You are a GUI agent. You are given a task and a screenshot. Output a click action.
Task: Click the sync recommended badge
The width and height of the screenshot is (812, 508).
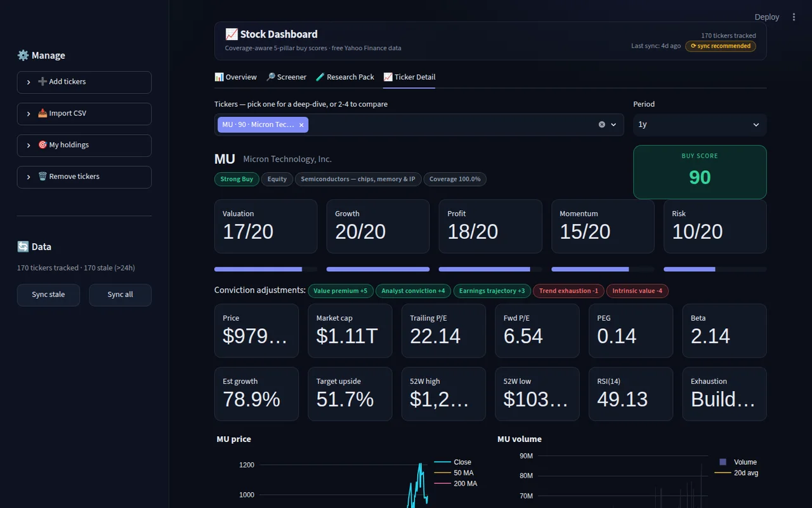point(720,46)
